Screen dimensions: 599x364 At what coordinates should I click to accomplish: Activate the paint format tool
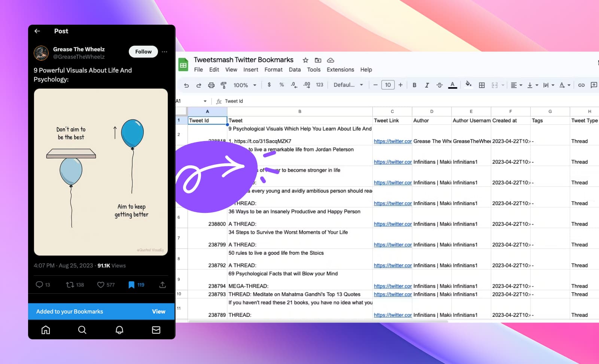click(224, 85)
